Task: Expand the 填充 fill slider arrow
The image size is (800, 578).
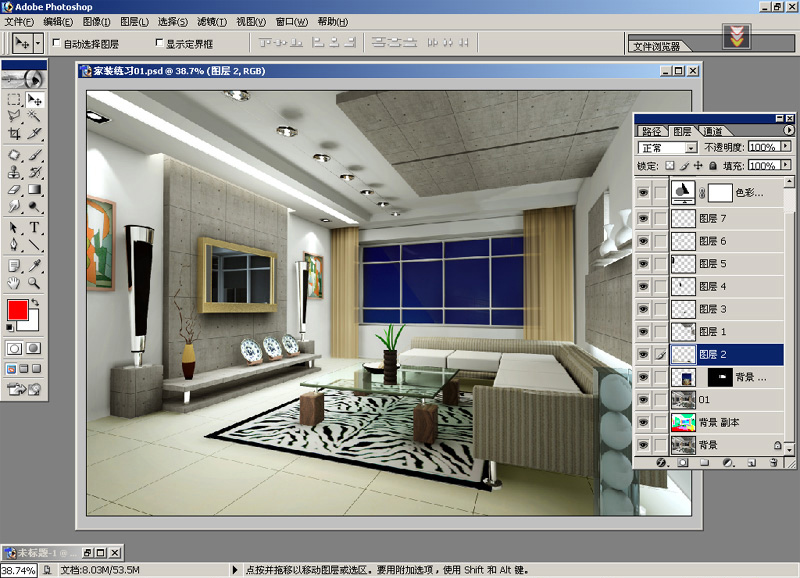Action: (x=786, y=166)
